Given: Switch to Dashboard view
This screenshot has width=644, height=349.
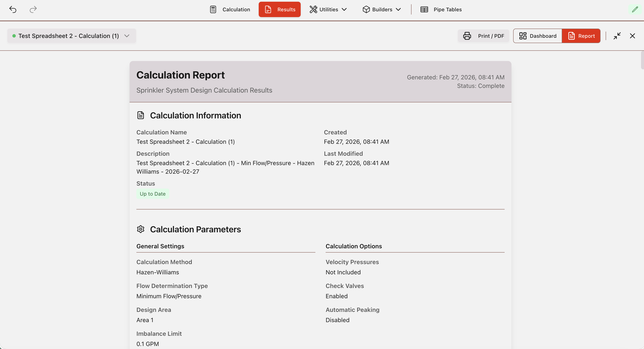Looking at the screenshot, I should [538, 36].
